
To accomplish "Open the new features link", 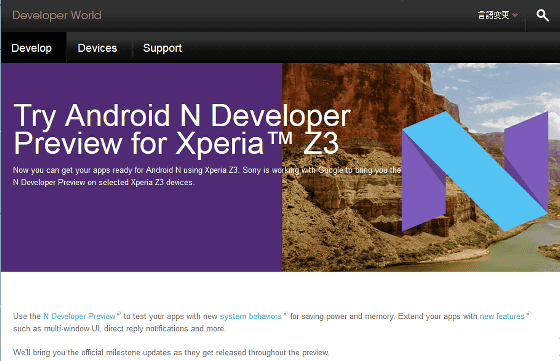I will pos(502,316).
